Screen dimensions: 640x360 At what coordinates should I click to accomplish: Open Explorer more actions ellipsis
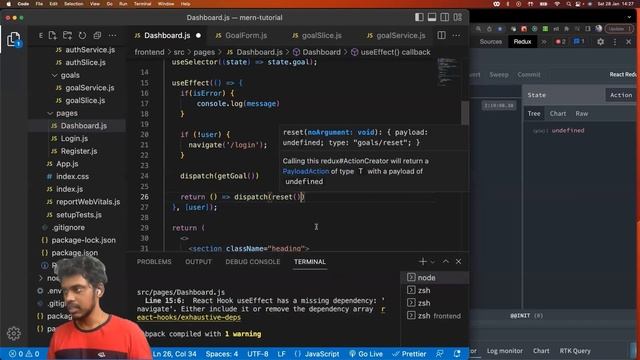[112, 36]
